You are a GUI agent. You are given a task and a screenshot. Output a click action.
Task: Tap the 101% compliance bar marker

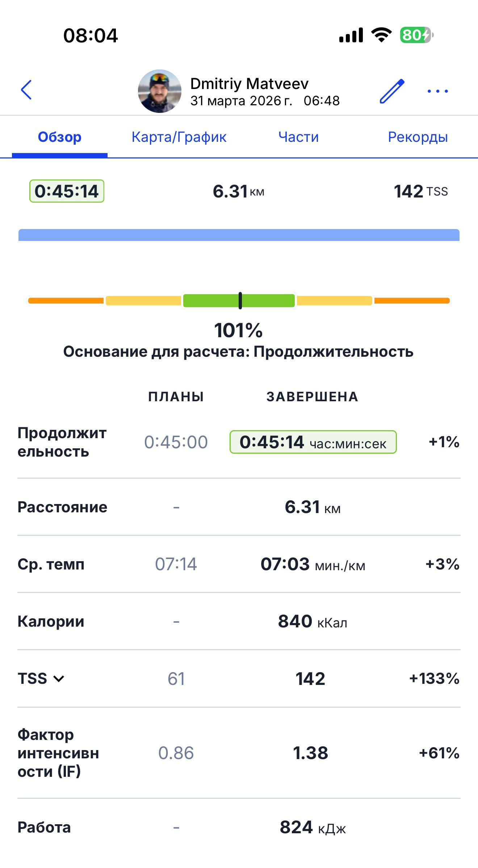240,301
